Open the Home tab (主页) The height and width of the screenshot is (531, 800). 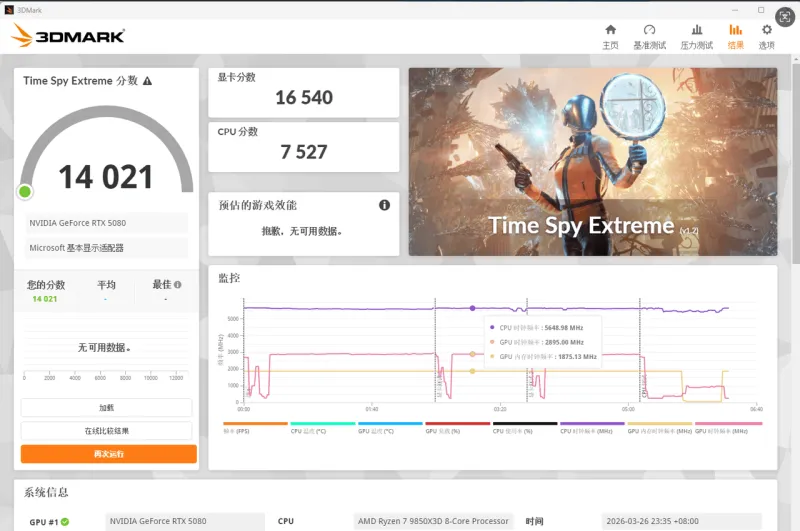(x=610, y=37)
